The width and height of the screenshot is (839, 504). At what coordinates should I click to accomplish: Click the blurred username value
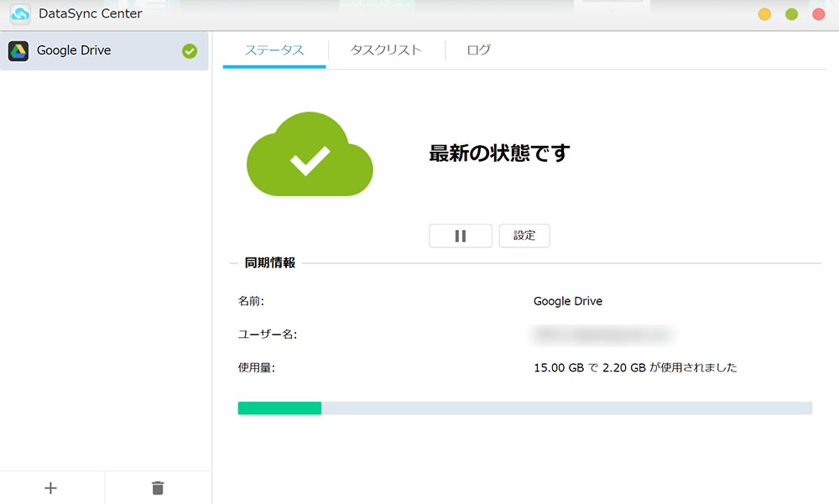602,335
